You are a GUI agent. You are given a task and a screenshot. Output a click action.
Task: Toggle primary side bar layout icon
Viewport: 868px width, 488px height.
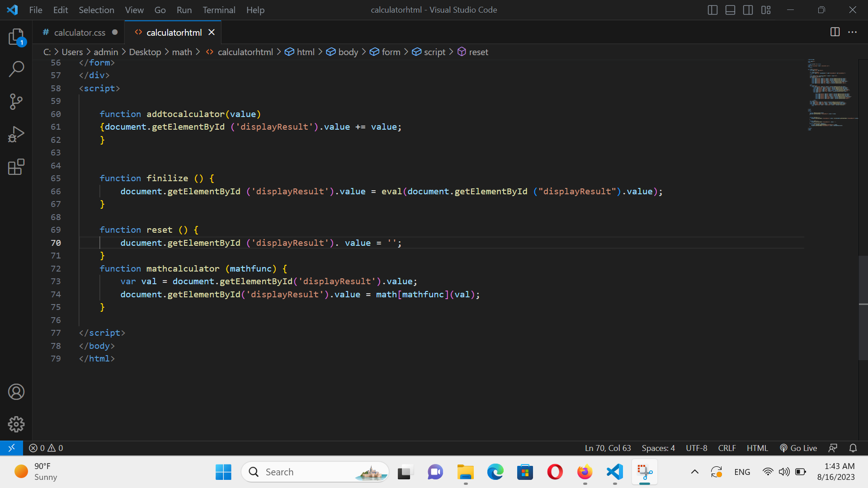712,10
